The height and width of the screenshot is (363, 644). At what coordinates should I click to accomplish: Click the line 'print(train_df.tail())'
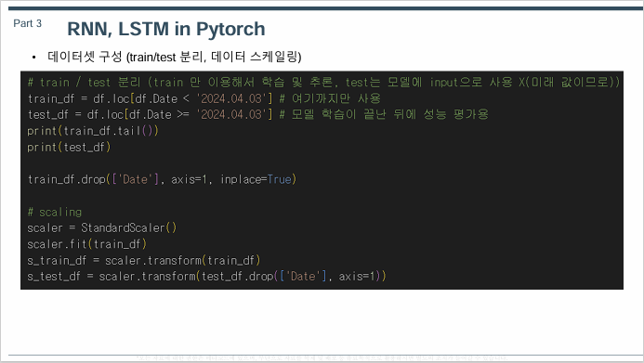point(93,131)
